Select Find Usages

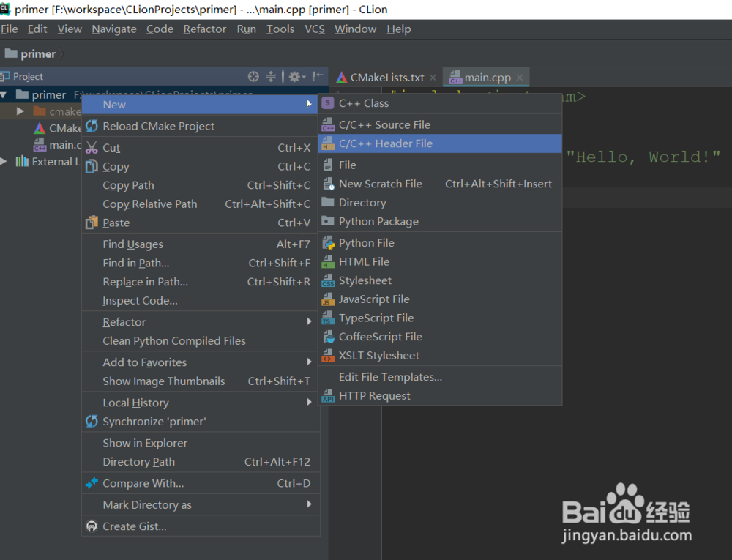point(201,244)
